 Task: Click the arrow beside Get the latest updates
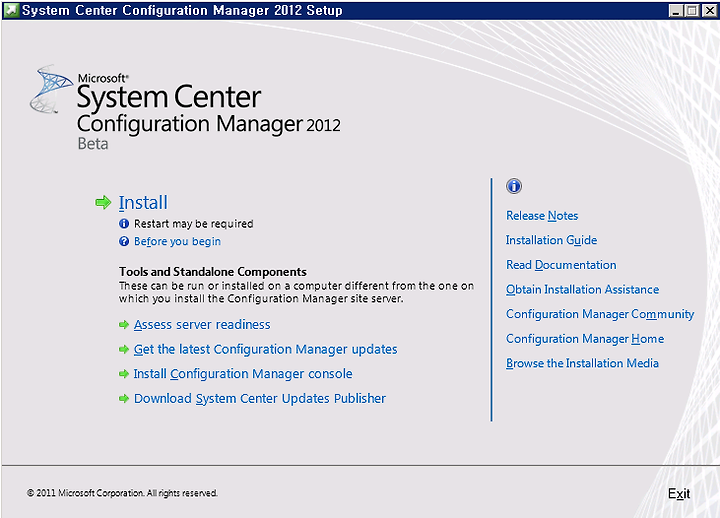click(124, 349)
